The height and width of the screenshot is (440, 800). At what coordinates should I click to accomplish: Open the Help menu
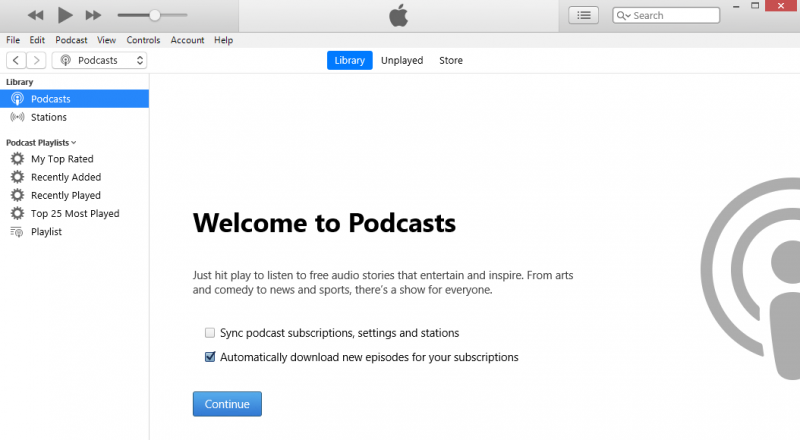click(x=223, y=40)
